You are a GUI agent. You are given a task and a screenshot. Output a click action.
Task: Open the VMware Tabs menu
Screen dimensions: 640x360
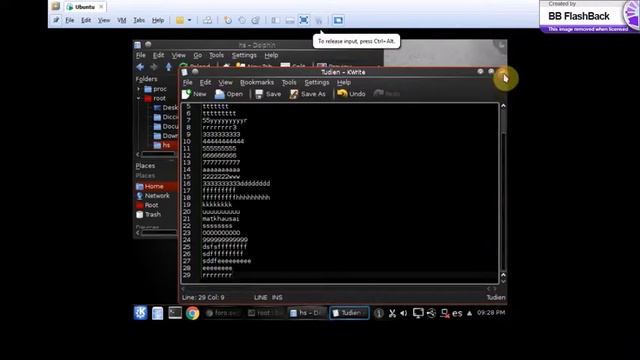139,20
